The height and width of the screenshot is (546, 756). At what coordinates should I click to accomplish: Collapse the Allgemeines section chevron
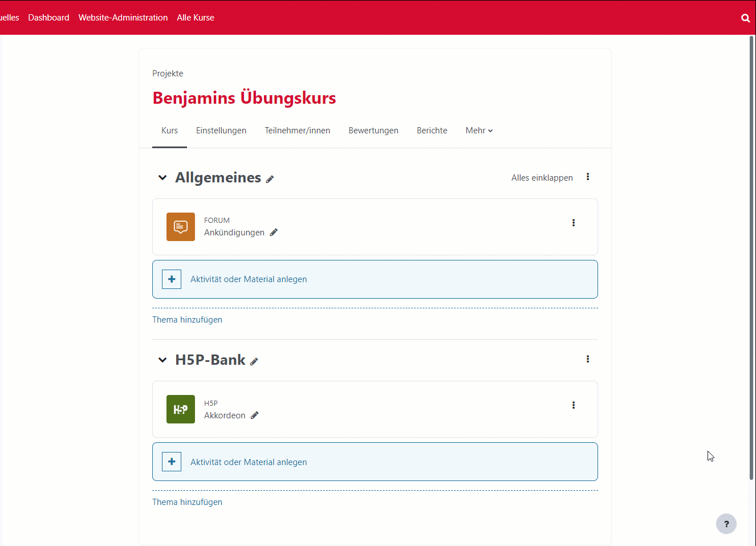[162, 178]
